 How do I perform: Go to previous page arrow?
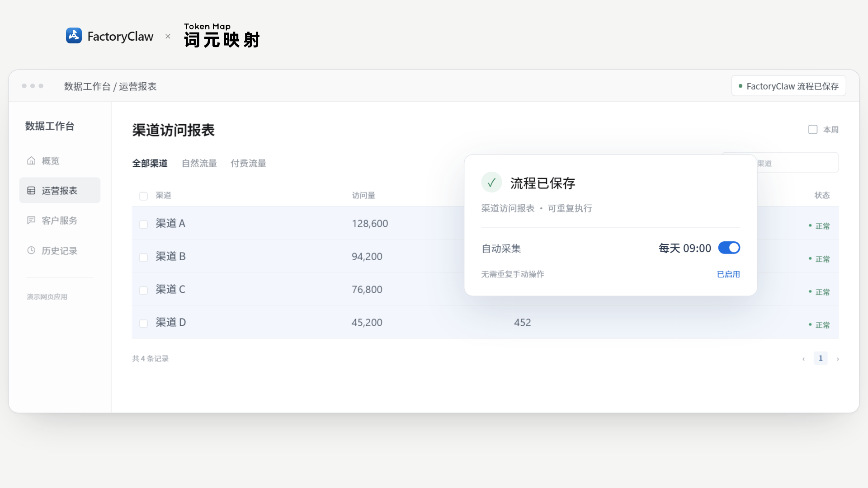(803, 359)
